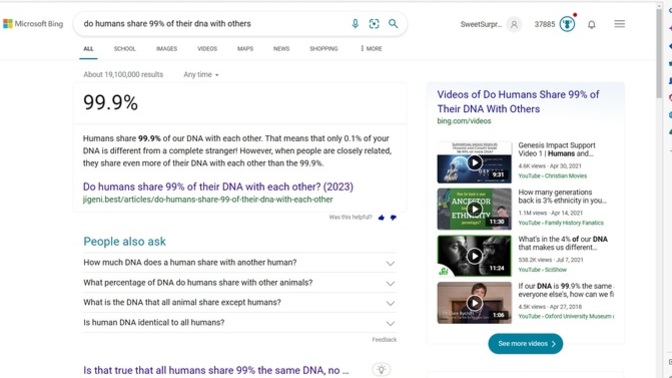Open 'How many generations back is 3% ethnicity' title
Screen dimensions: 672x378
[562, 196]
